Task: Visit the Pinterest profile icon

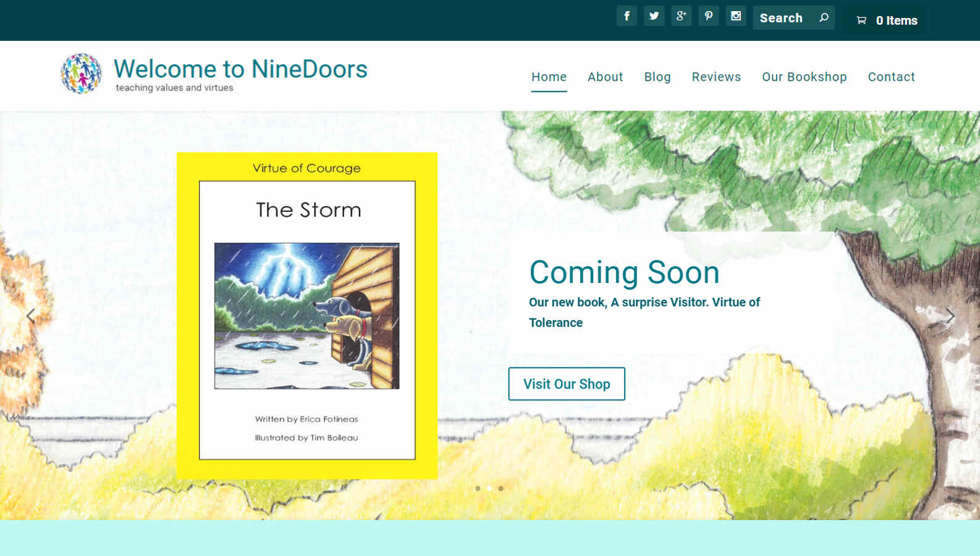Action: point(708,16)
